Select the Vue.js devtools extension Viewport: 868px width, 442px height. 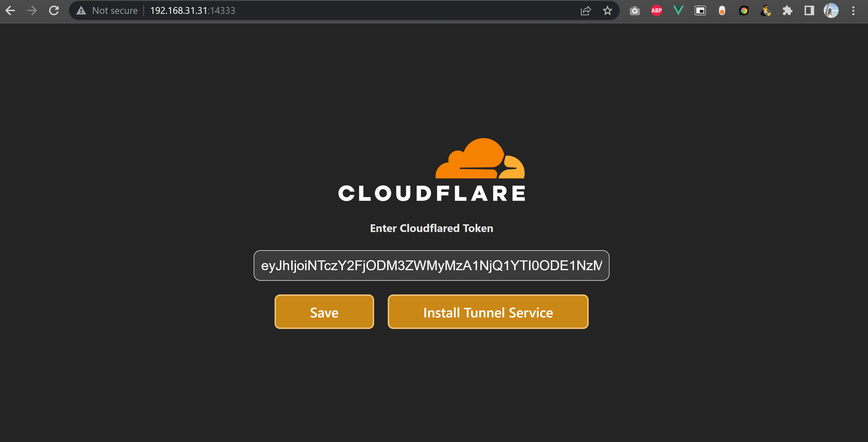pyautogui.click(x=678, y=10)
